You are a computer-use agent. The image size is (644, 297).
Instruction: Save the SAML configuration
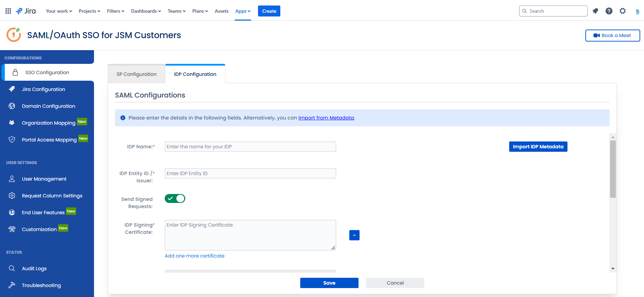point(329,283)
